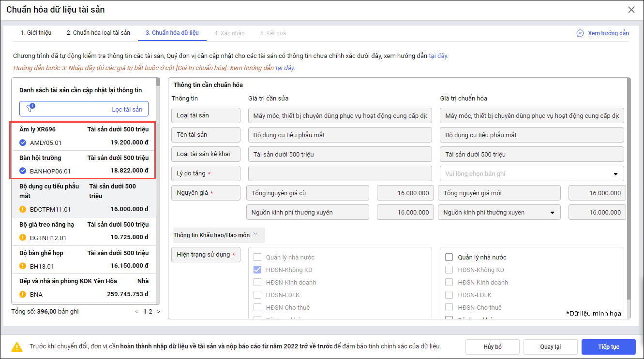Open the Lý do tăng record dropdown
The image size is (644, 359).
(x=615, y=174)
